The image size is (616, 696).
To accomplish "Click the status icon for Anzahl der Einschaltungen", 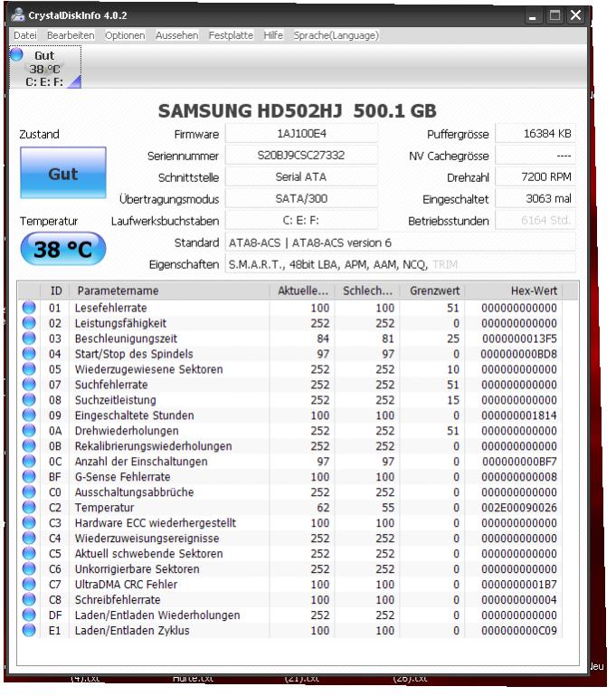I will tap(29, 462).
